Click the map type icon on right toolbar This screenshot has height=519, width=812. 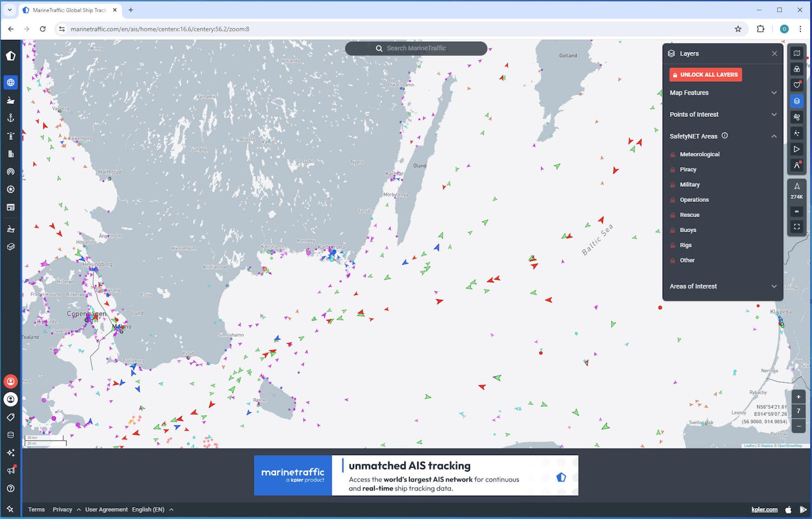797,53
